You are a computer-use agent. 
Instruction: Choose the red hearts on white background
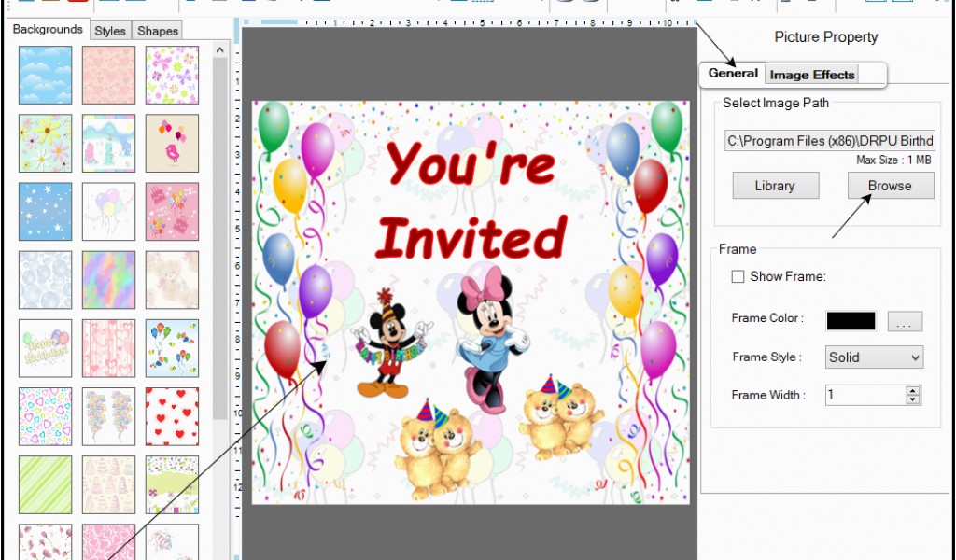tap(172, 416)
